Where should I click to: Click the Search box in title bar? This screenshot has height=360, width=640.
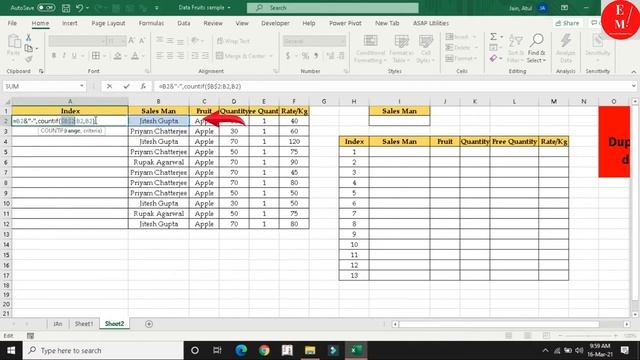click(332, 8)
